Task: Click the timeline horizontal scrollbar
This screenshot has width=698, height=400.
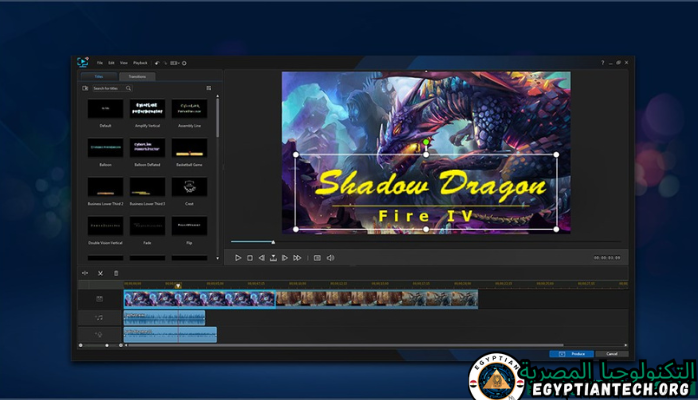Action: click(x=346, y=345)
